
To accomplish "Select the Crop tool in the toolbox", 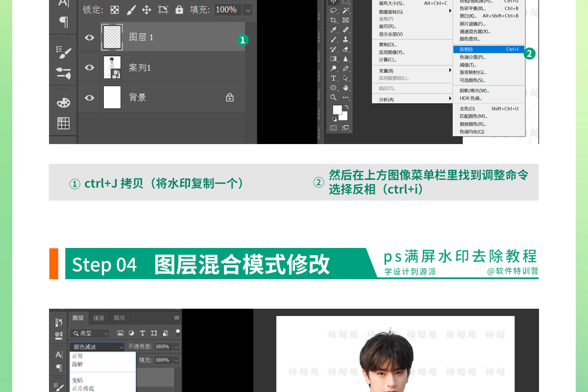I will pos(334,20).
